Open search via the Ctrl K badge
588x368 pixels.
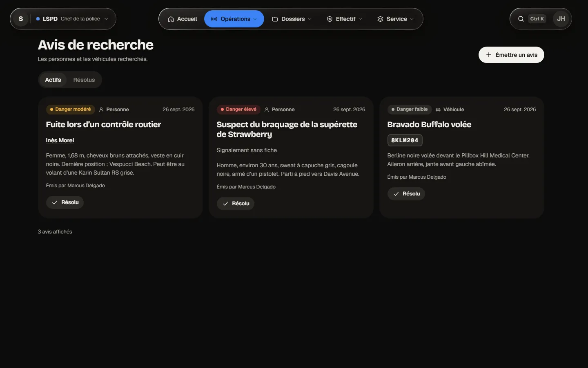coord(537,19)
